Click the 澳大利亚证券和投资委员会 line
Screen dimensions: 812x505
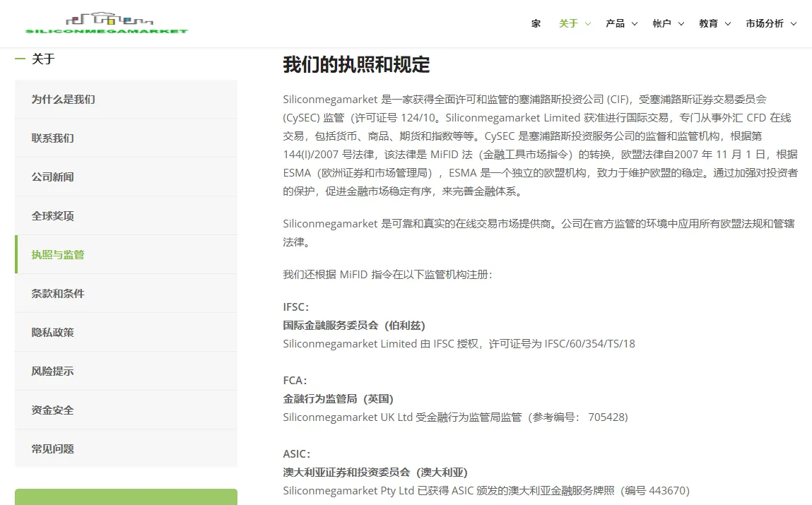[x=375, y=473]
